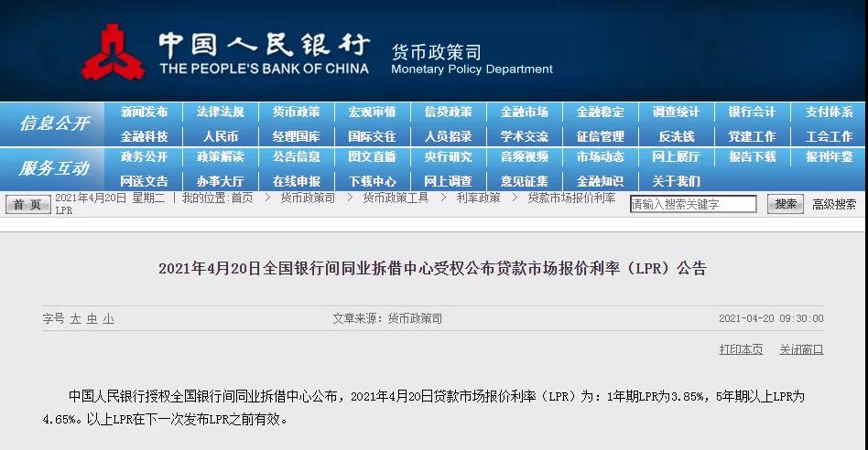Open 党建工作 section
Image resolution: width=868 pixels, height=450 pixels.
tap(753, 136)
